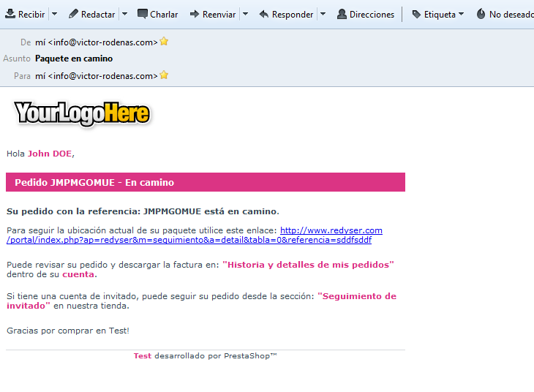The width and height of the screenshot is (534, 392).
Task: Click the Redactar pencil icon
Action: pos(73,14)
